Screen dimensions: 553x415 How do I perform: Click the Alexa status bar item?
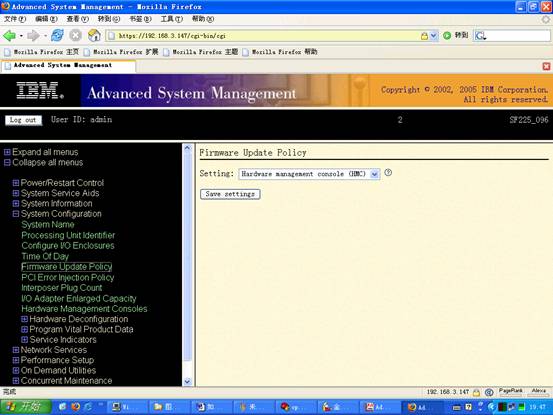(539, 391)
